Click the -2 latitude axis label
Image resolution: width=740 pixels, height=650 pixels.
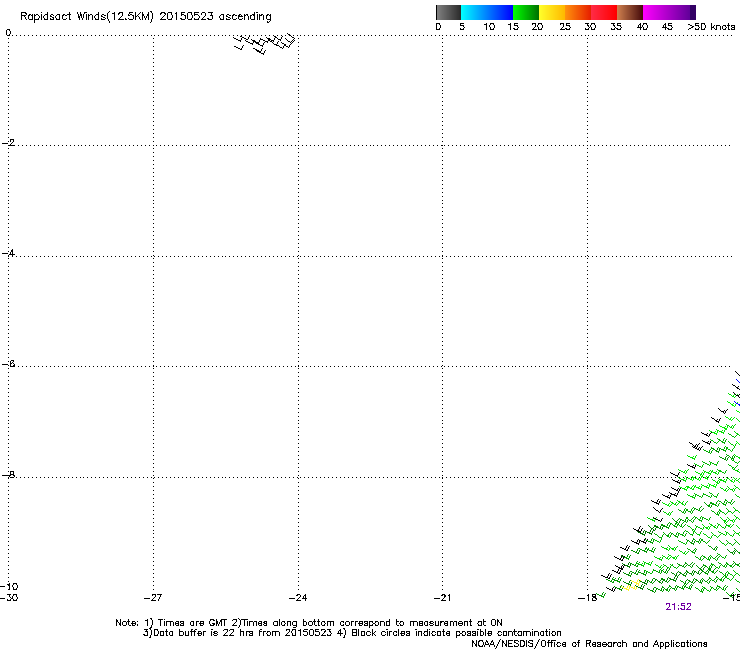pos(8,143)
